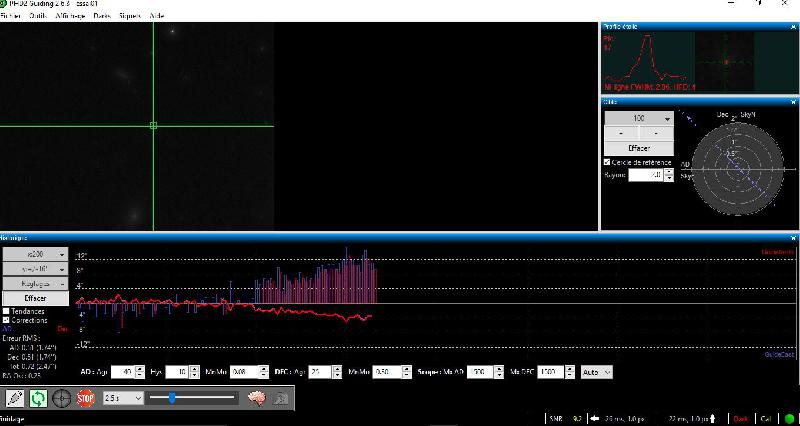Image resolution: width=800 pixels, height=426 pixels.
Task: Toggle the Corrections checkbox
Action: coord(6,320)
